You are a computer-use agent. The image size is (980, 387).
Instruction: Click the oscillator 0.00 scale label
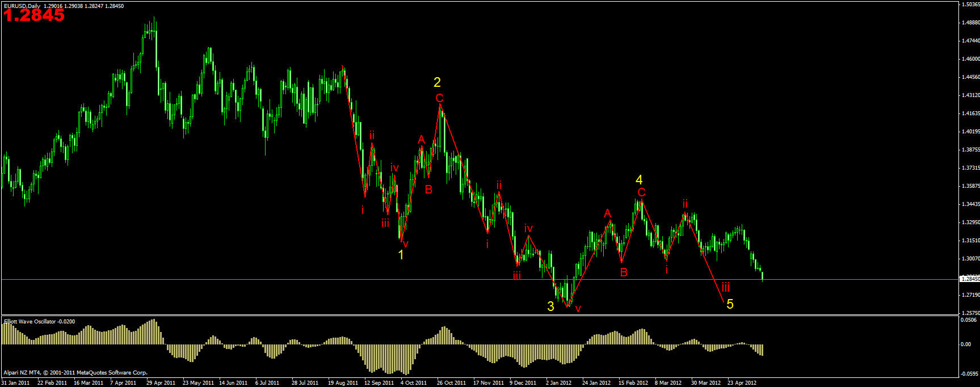pos(966,344)
